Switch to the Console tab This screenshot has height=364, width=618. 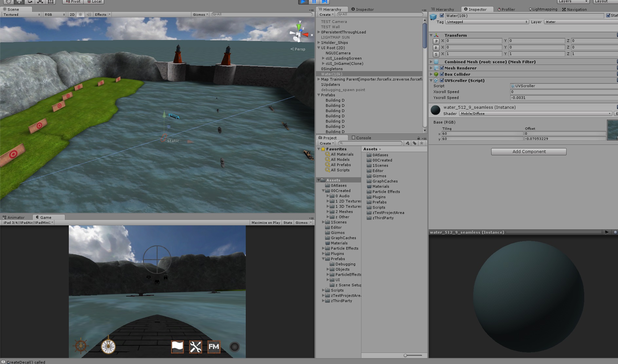[x=361, y=138]
